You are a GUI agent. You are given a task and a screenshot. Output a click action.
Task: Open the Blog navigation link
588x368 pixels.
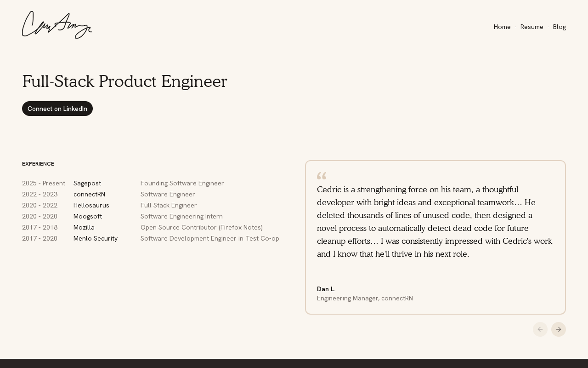559,27
